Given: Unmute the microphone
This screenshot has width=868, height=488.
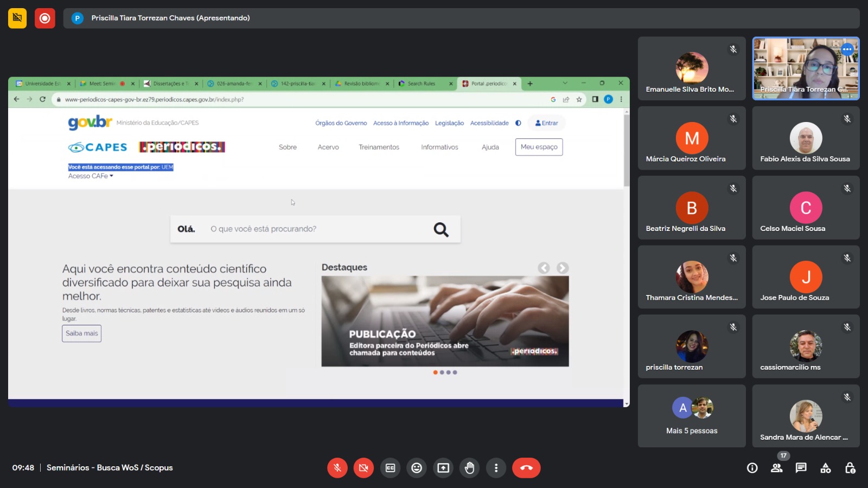Looking at the screenshot, I should tap(337, 468).
